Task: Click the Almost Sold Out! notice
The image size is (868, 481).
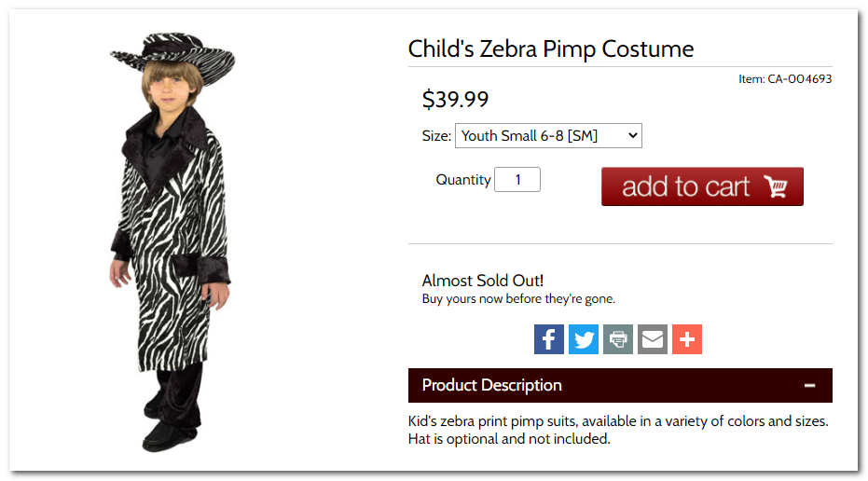Action: click(482, 281)
